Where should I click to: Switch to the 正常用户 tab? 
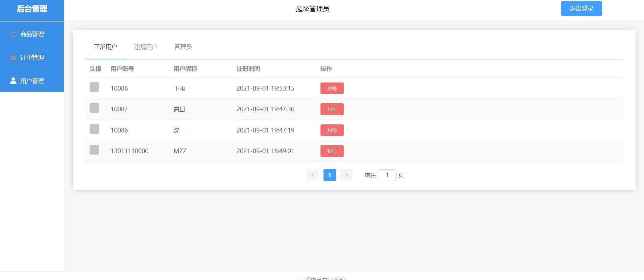pyautogui.click(x=105, y=47)
